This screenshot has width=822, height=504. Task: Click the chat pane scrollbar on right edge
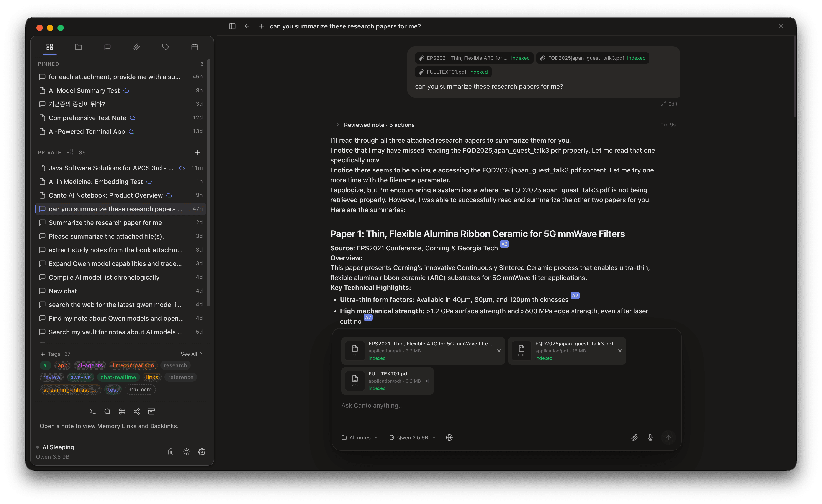tap(795, 77)
